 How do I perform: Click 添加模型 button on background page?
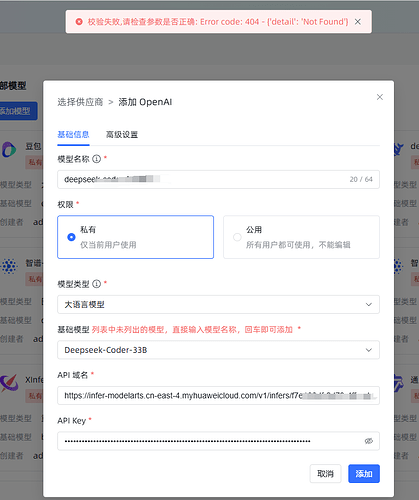point(18,111)
